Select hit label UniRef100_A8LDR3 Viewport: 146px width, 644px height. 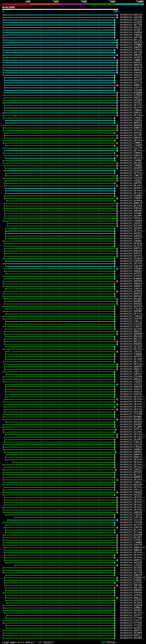point(131,638)
